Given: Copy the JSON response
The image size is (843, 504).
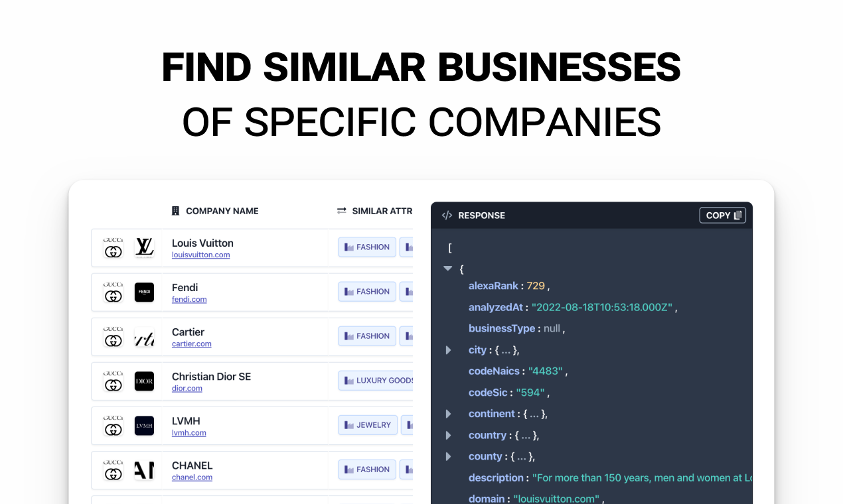Looking at the screenshot, I should tap(722, 216).
